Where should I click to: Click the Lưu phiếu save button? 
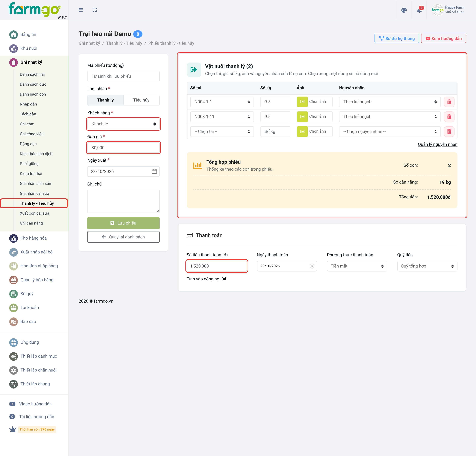pos(123,223)
